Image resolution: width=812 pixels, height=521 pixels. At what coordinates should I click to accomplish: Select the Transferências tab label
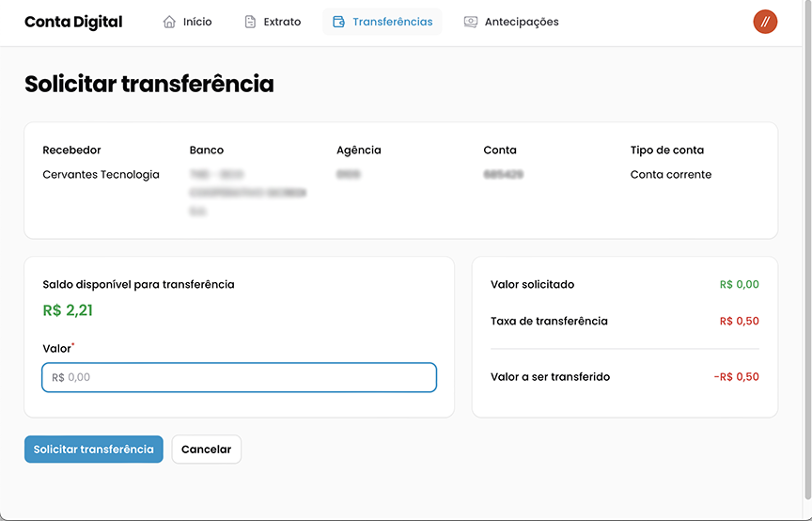[393, 22]
